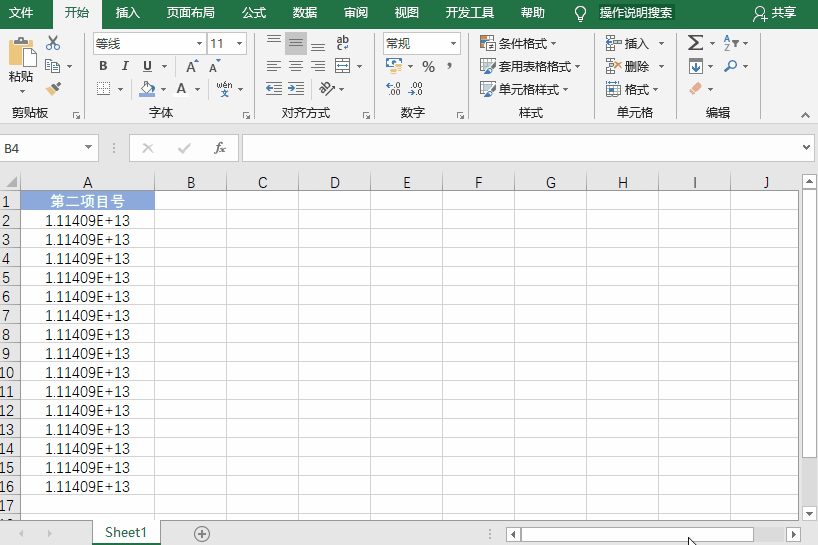Screen dimensions: 818x545
Task: Switch to the 页面布局 tab
Action: tap(190, 13)
